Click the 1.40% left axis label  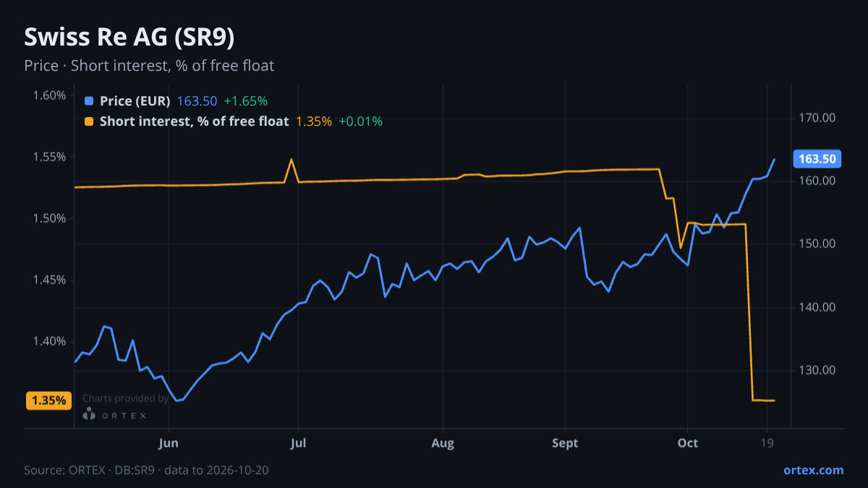(50, 341)
